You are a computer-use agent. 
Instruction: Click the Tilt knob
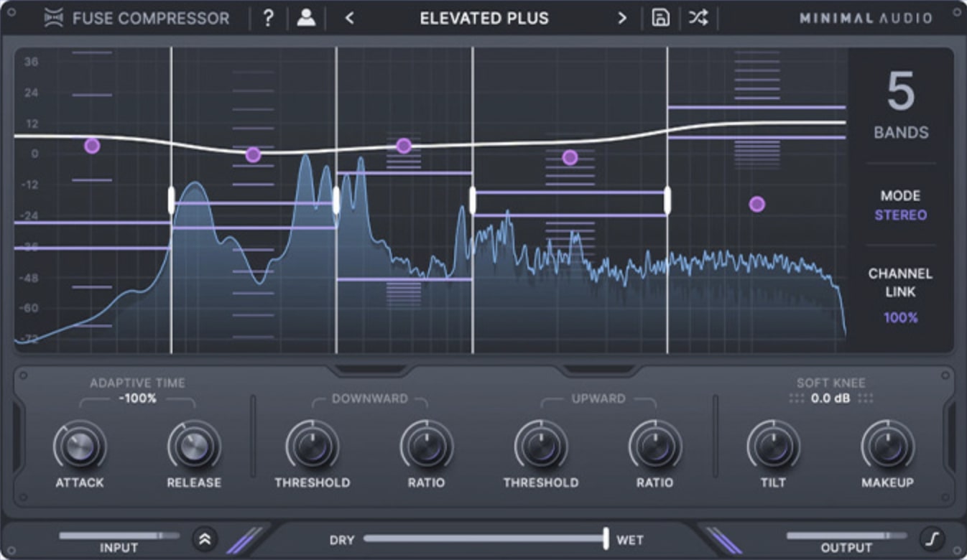click(x=773, y=446)
